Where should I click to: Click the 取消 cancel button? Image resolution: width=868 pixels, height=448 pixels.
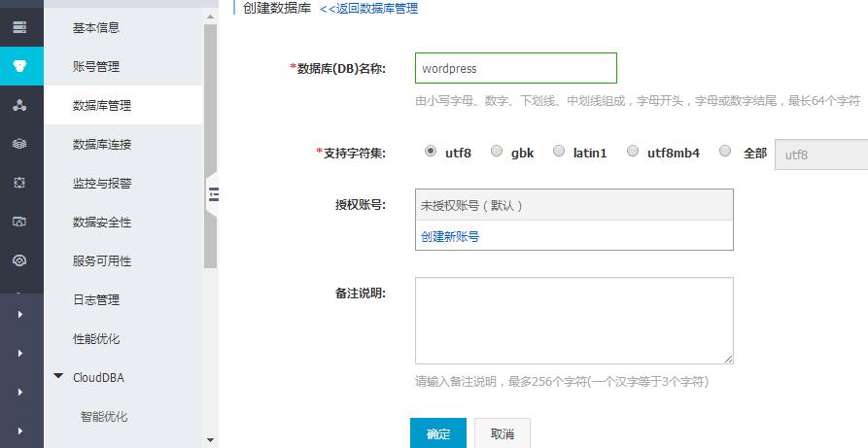click(503, 433)
